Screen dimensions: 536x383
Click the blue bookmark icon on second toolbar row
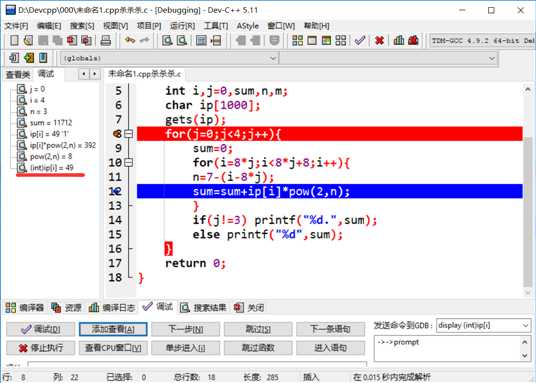(43, 58)
